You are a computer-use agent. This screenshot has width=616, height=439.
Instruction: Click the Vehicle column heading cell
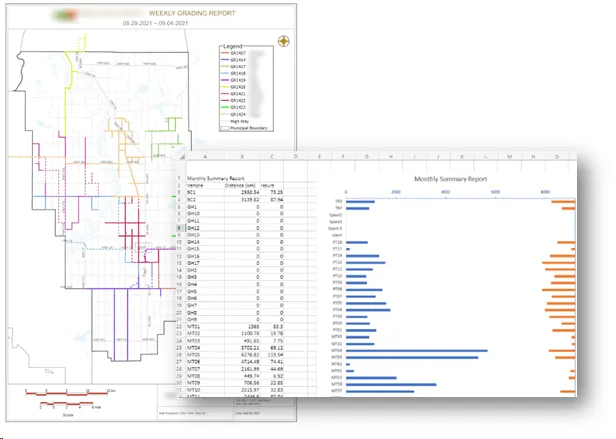point(205,185)
